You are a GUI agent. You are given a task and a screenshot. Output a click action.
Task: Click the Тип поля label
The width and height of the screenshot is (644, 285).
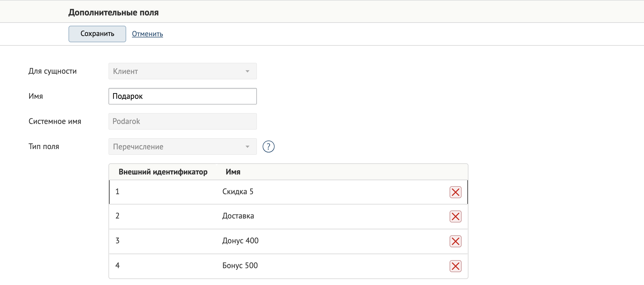[x=44, y=146]
